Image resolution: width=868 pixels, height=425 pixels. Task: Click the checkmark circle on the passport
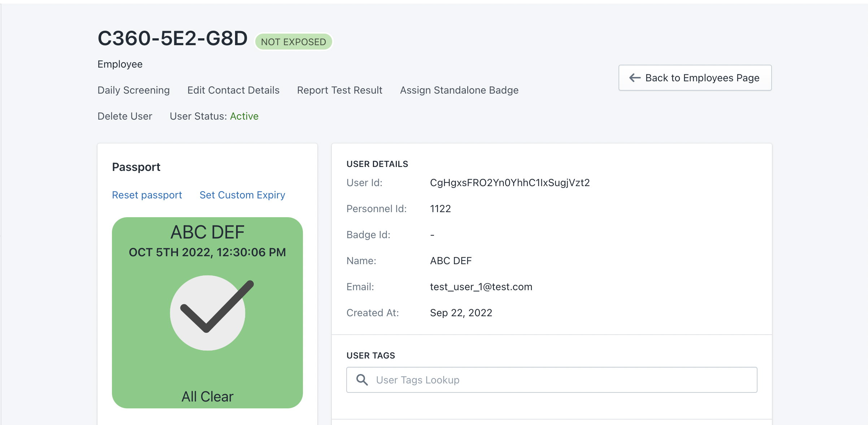tap(208, 313)
